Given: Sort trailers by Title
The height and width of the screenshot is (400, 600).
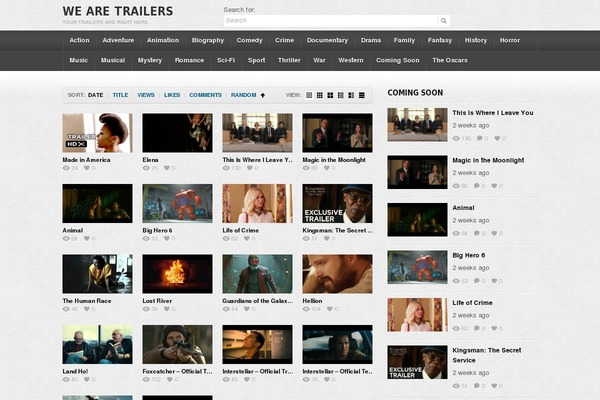Looking at the screenshot, I should (x=120, y=95).
